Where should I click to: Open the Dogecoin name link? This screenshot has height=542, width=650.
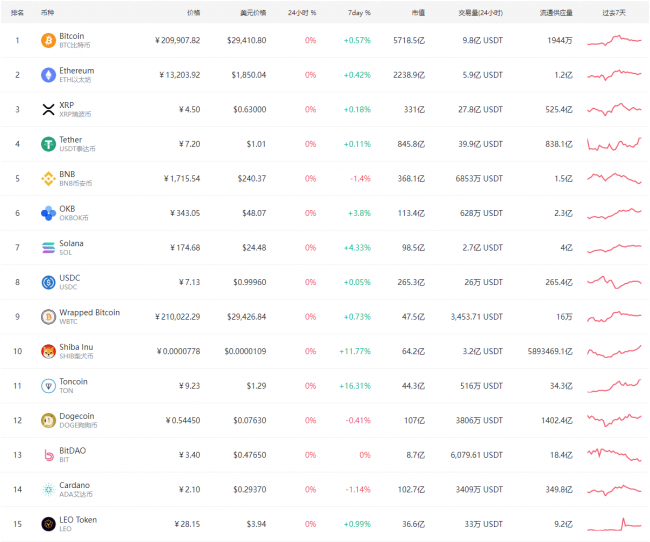point(77,416)
